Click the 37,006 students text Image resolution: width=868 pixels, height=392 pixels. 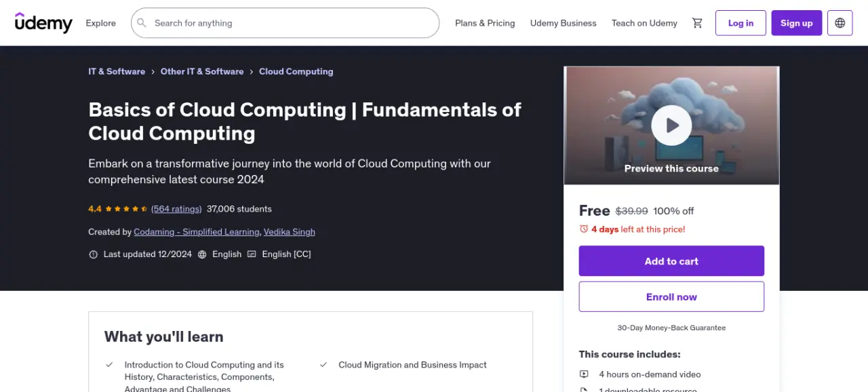pos(239,209)
